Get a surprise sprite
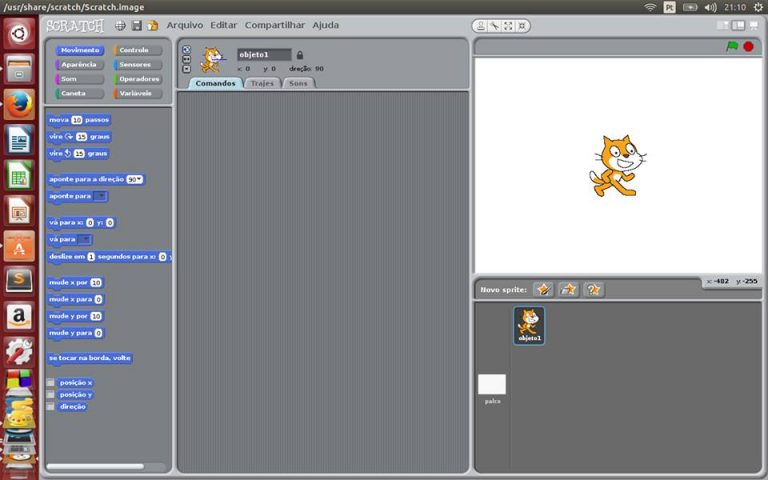 594,289
